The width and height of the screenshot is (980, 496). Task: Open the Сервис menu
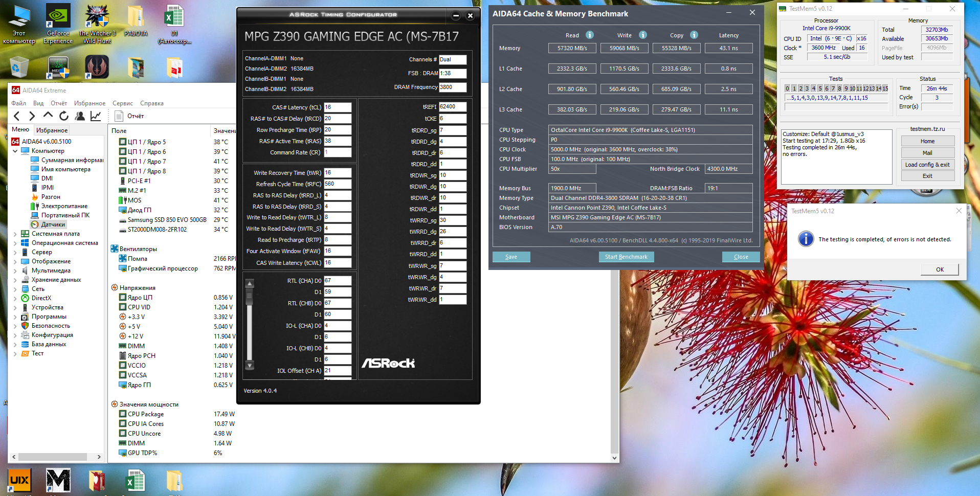coord(123,103)
